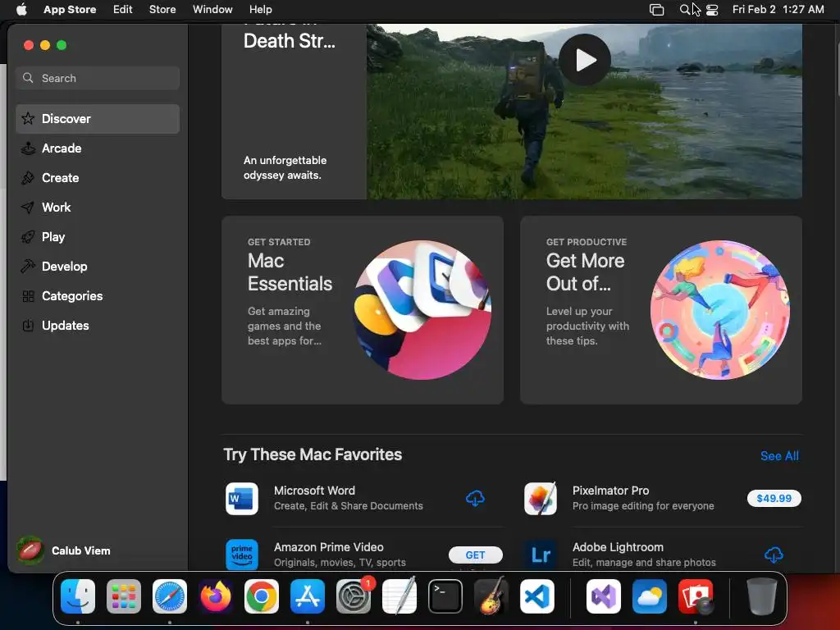The image size is (840, 630).
Task: Launch GarageBand from the Dock
Action: coord(491,596)
